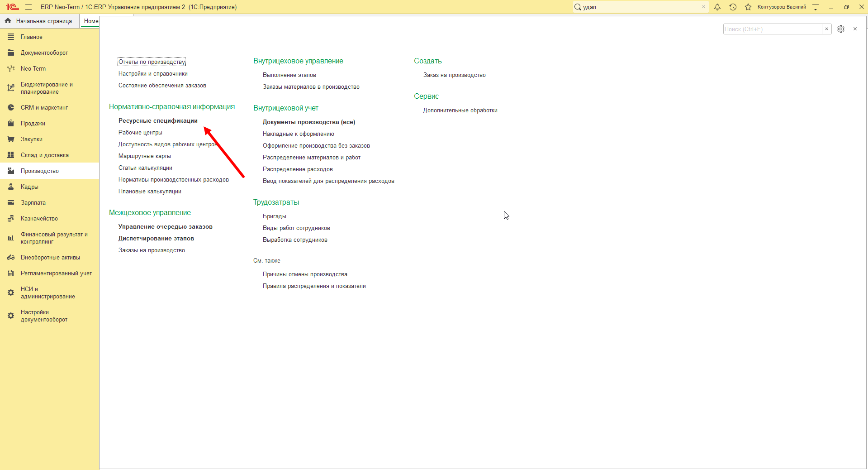
Task: Open Бригады link
Action: (x=275, y=216)
